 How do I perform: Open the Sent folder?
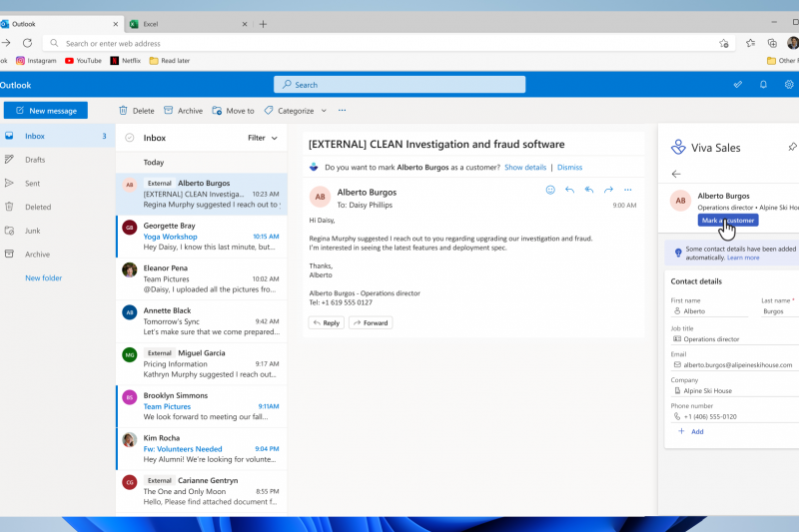point(32,184)
